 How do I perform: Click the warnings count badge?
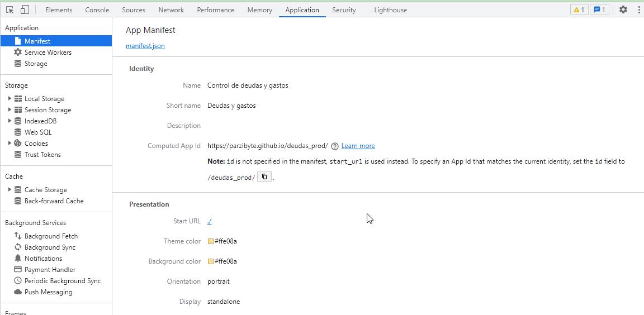click(579, 9)
